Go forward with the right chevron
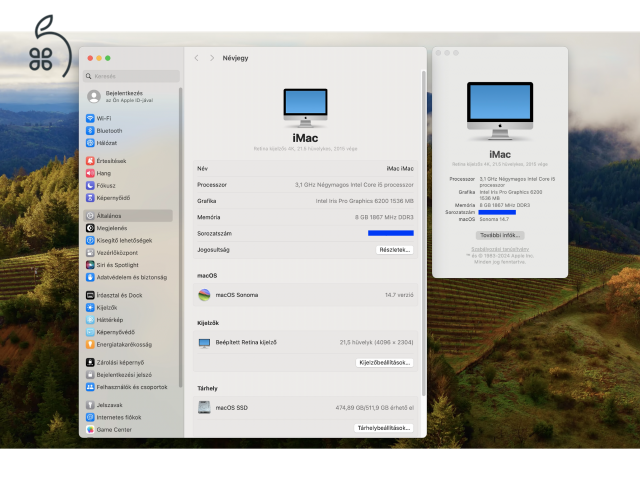The height and width of the screenshot is (480, 640). (x=212, y=58)
